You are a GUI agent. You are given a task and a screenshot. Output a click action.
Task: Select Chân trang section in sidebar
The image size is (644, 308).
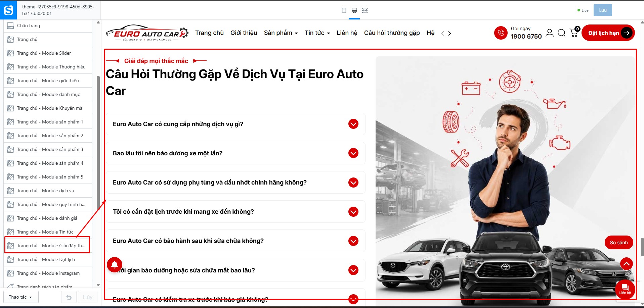(x=48, y=25)
